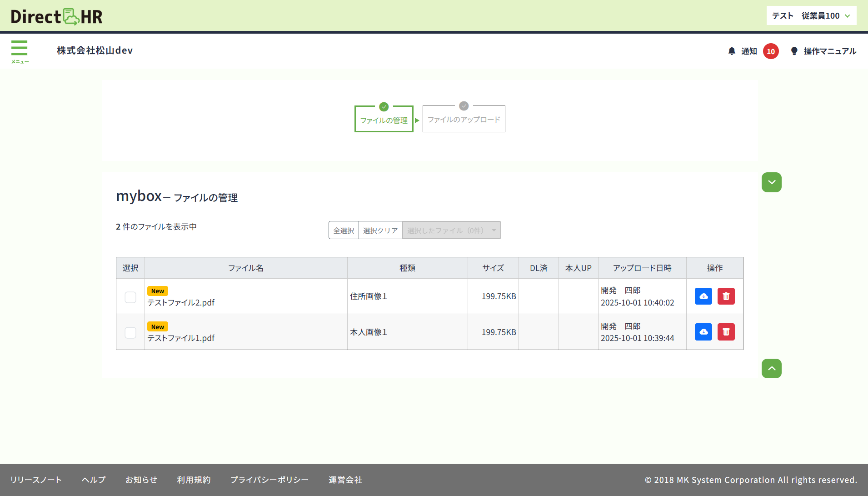Viewport: 868px width, 496px height.
Task: Switch to the ファイルの管理 step tab
Action: click(384, 120)
